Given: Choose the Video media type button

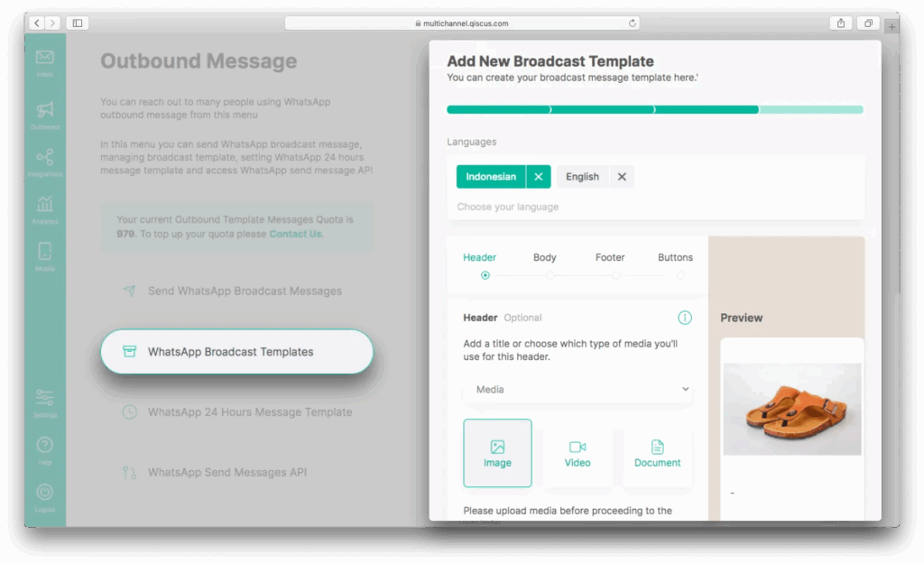Looking at the screenshot, I should coord(577,453).
